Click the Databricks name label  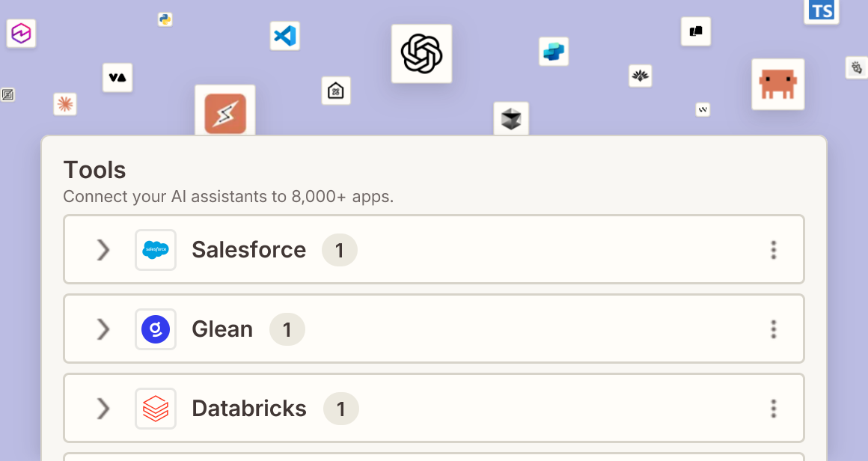click(249, 409)
